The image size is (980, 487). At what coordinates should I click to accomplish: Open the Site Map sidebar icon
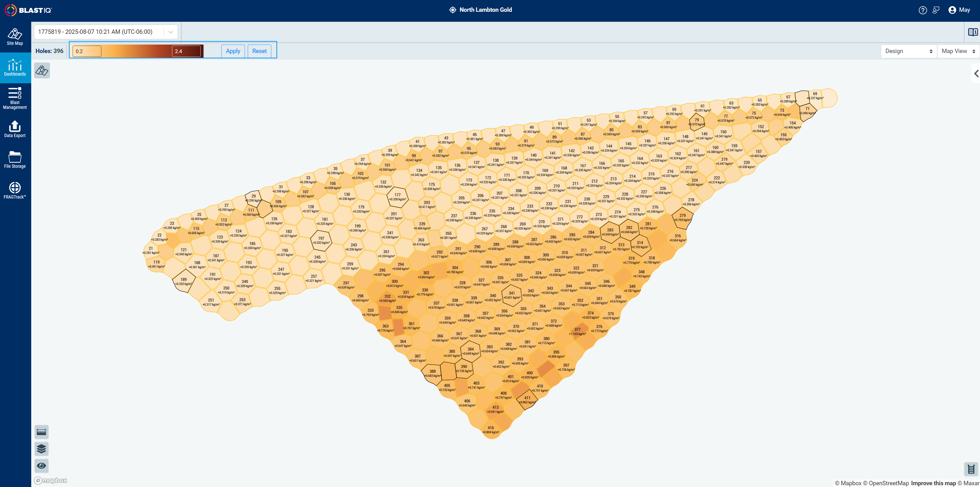[15, 37]
